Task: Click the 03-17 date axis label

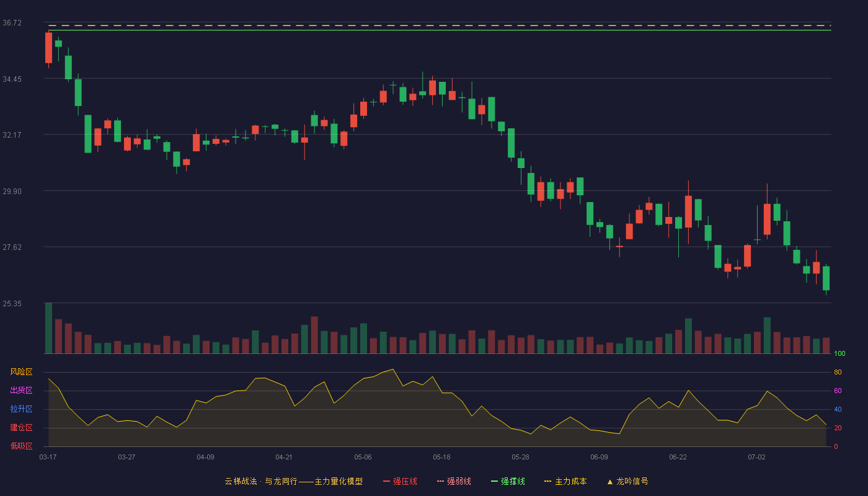Action: 48,457
